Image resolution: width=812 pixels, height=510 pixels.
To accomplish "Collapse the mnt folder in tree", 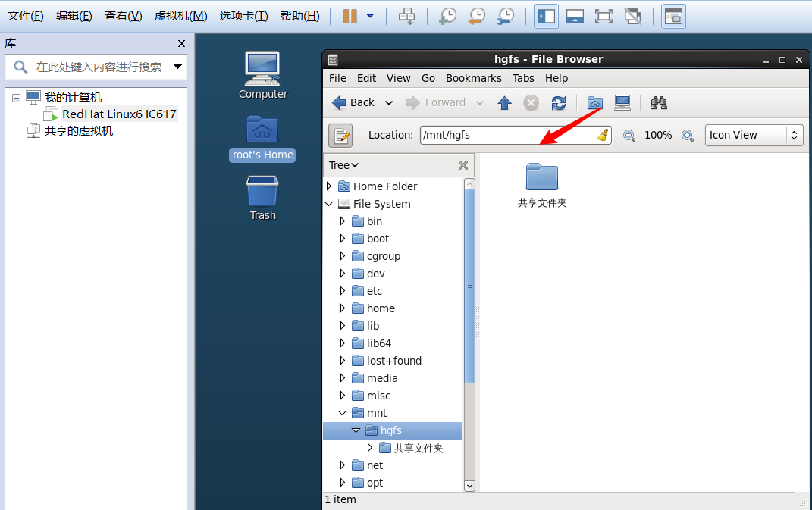I will [343, 413].
